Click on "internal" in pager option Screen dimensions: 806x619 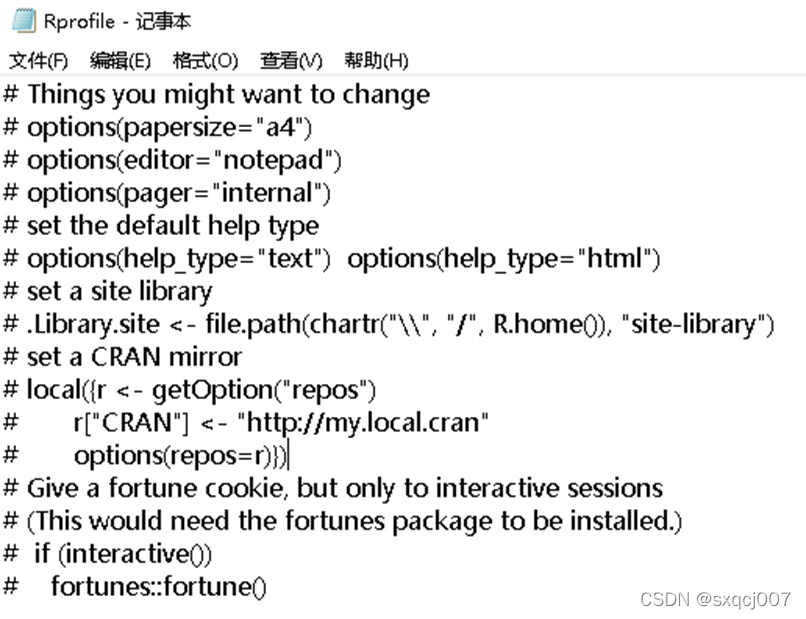267,193
